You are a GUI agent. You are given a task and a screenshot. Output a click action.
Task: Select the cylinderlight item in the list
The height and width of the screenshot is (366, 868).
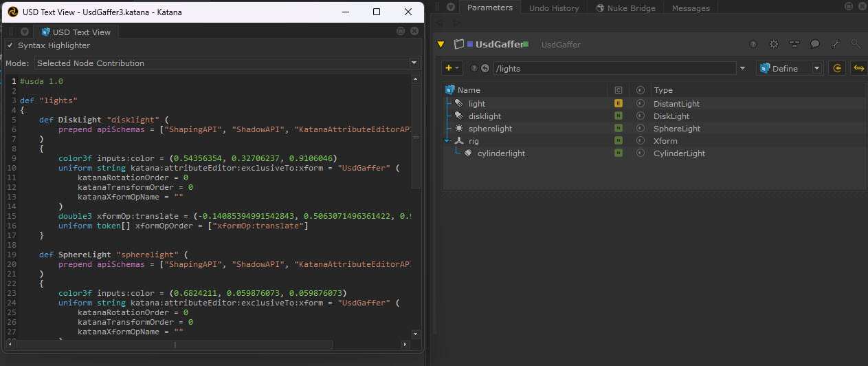point(501,153)
